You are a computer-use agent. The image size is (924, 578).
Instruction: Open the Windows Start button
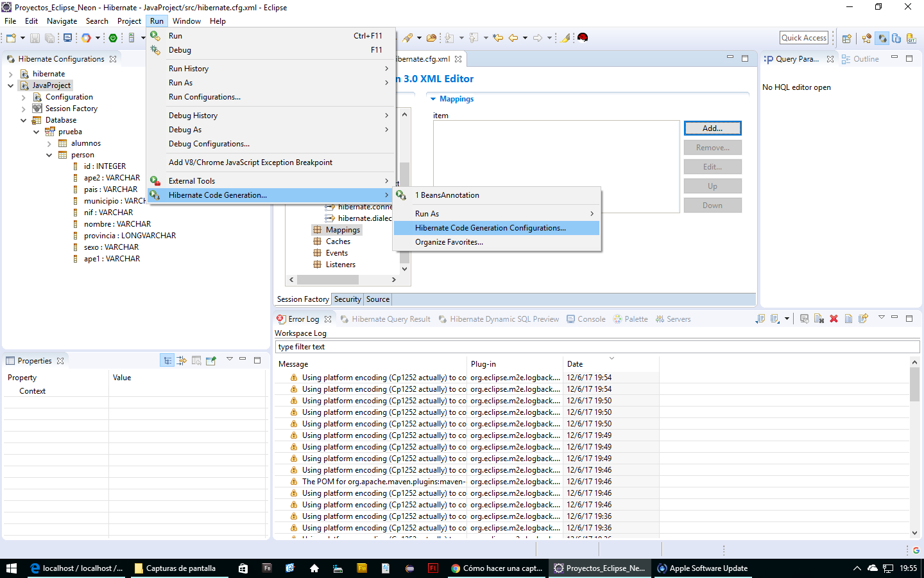pyautogui.click(x=11, y=568)
